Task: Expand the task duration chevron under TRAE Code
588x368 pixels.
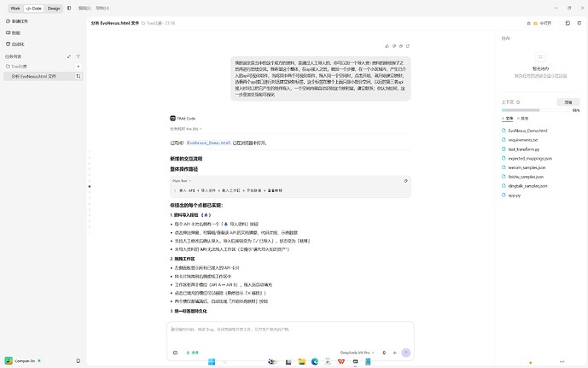Action: point(201,129)
